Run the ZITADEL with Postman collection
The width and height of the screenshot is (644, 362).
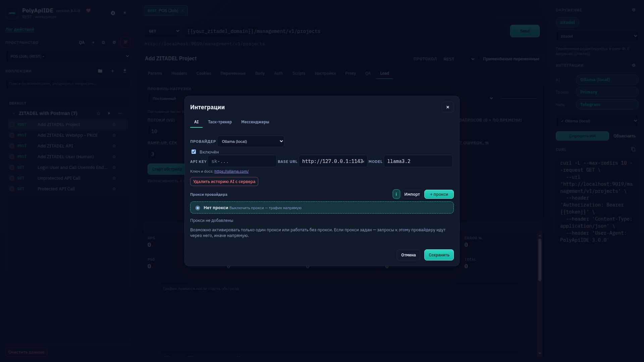pos(109,113)
